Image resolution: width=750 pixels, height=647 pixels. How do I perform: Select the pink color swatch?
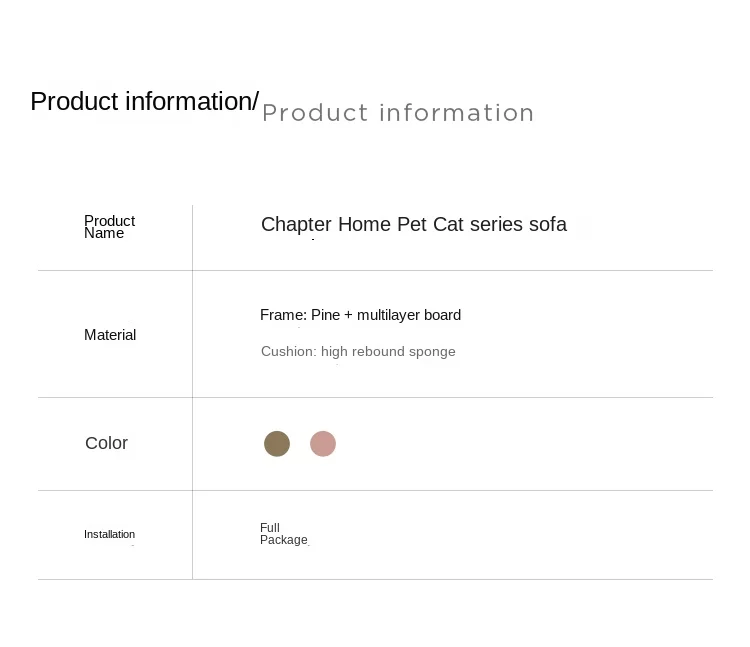pos(323,444)
